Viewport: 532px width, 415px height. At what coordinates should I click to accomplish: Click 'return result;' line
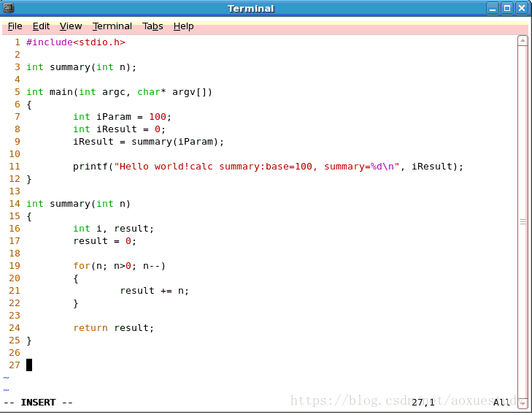(113, 328)
